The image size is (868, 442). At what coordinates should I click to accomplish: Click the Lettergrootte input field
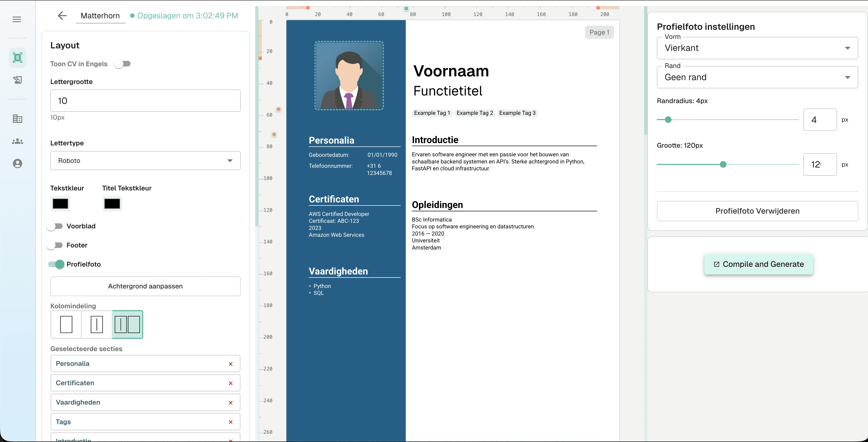pos(145,101)
